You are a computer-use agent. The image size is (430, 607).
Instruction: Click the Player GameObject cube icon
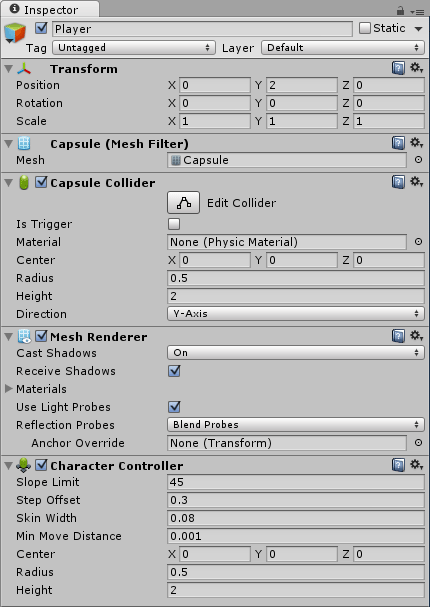[15, 33]
